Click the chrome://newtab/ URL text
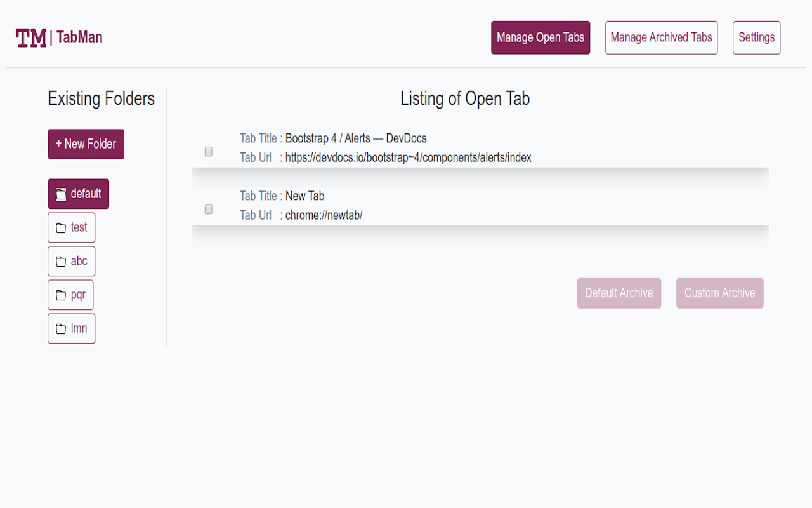Screen dimensions: 812x508 click(x=324, y=215)
